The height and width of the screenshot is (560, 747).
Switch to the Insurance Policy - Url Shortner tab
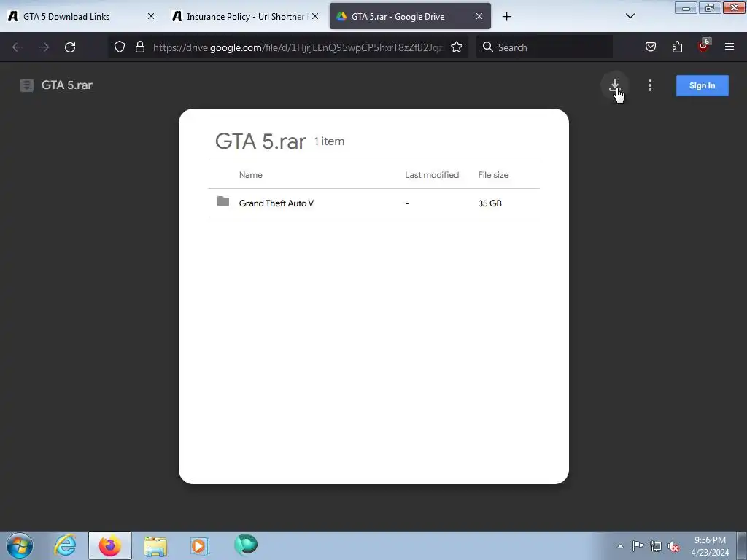[x=245, y=16]
